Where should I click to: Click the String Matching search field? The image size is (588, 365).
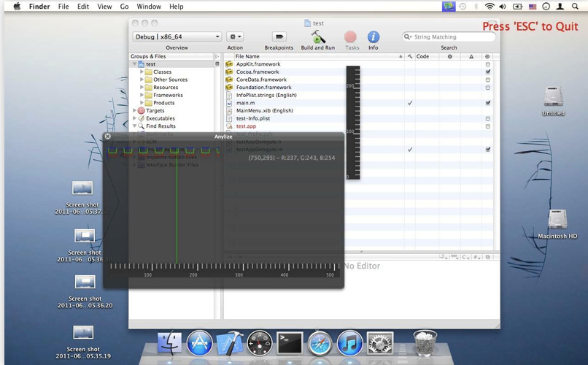click(449, 36)
